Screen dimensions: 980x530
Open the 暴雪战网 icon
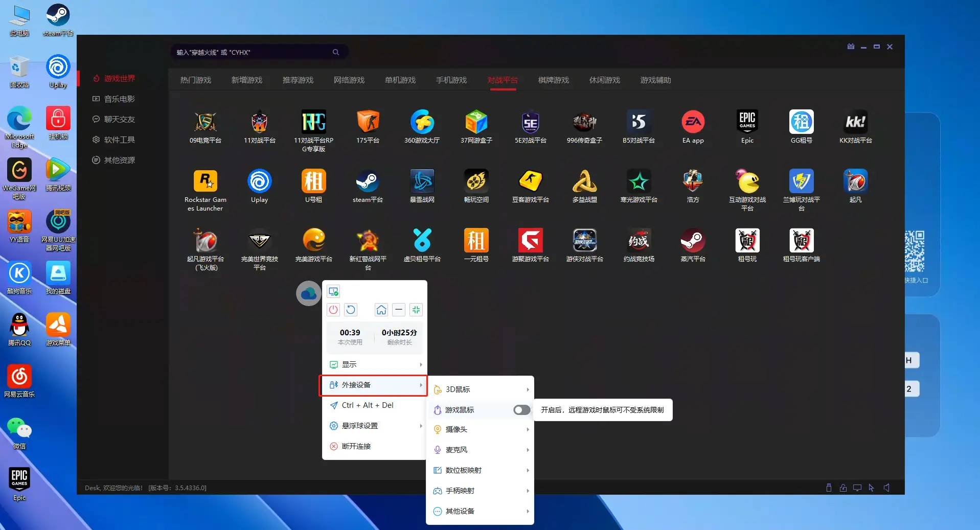coord(422,186)
